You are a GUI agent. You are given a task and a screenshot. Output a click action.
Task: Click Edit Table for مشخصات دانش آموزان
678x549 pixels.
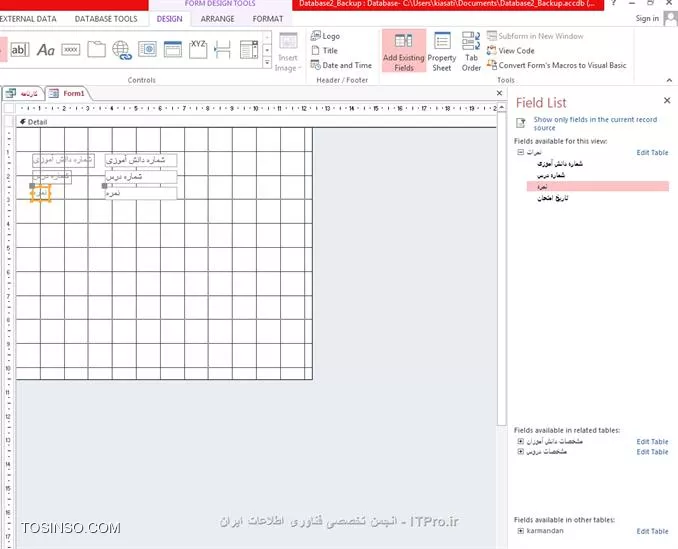652,441
